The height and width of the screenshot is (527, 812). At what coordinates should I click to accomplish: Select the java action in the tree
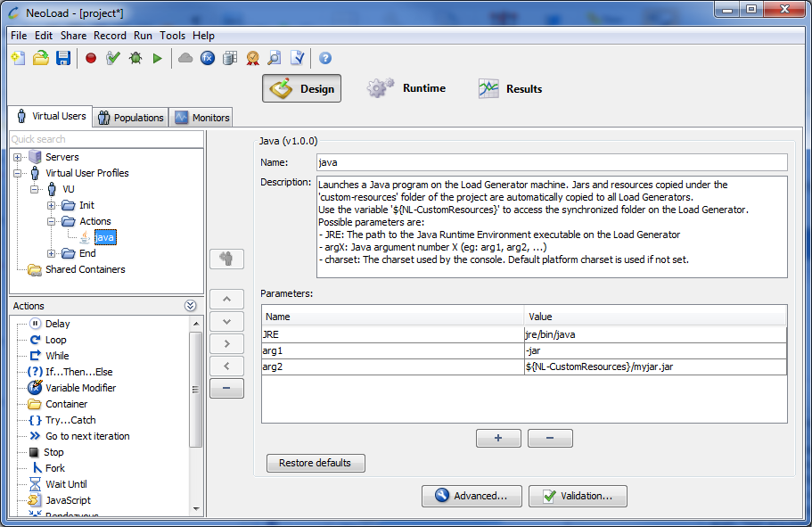tap(104, 237)
